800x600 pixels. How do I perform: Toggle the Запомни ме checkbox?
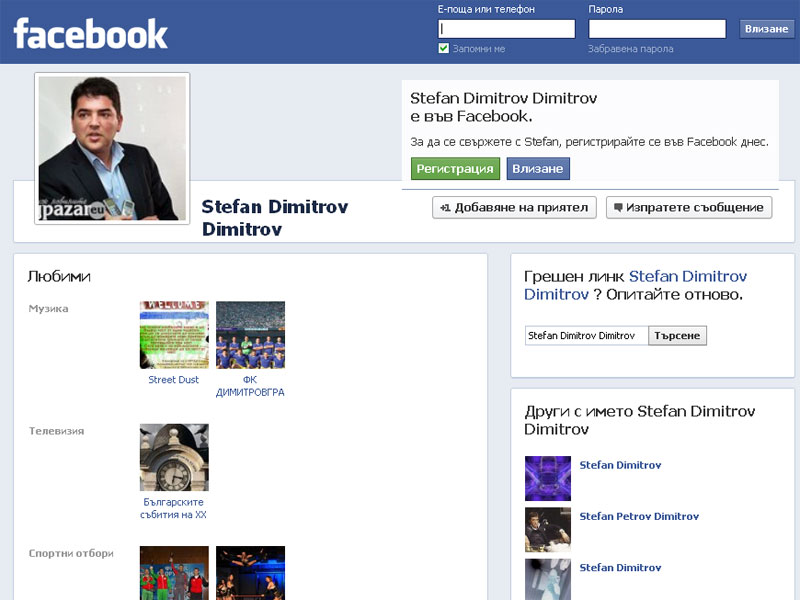click(x=444, y=48)
